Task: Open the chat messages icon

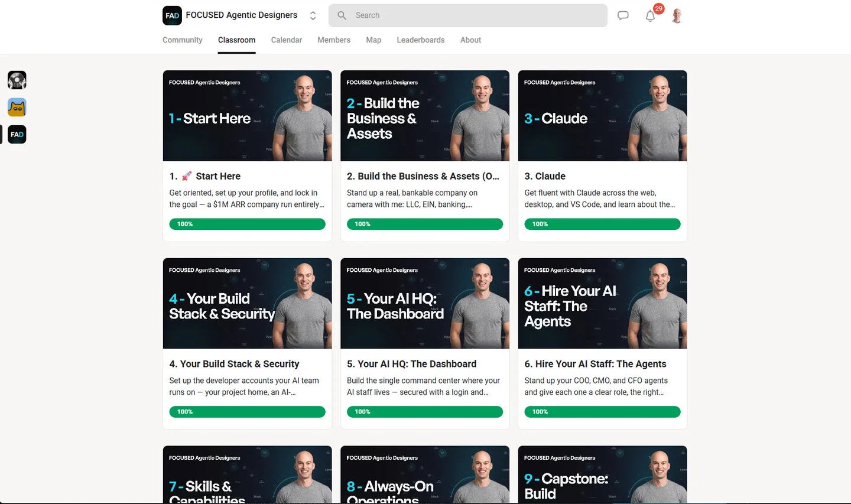Action: click(623, 15)
